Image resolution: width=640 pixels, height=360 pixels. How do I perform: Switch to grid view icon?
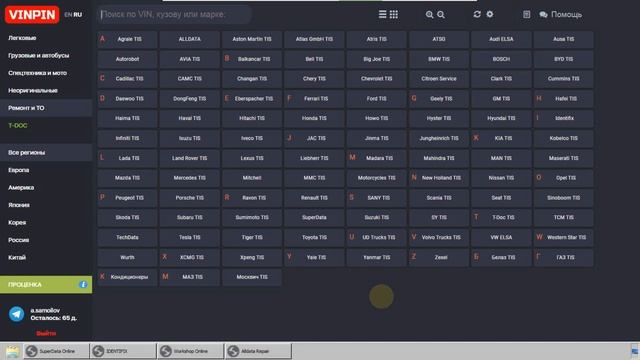click(394, 15)
